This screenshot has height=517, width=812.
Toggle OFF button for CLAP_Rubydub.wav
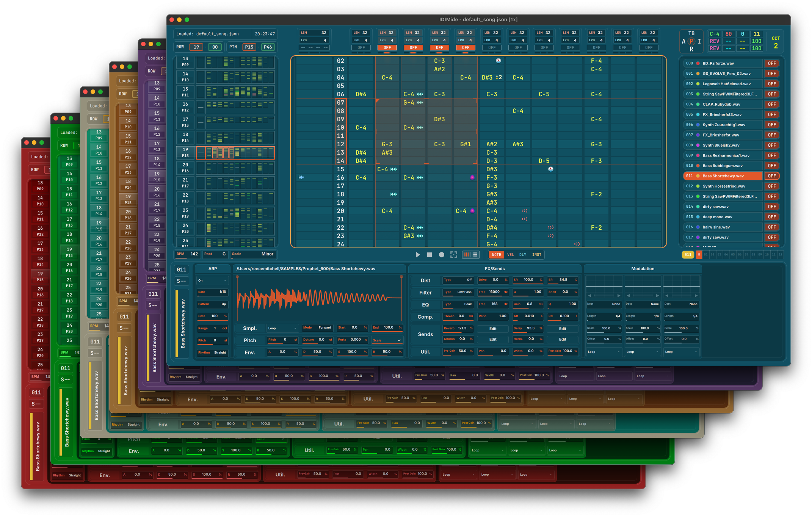pyautogui.click(x=772, y=104)
